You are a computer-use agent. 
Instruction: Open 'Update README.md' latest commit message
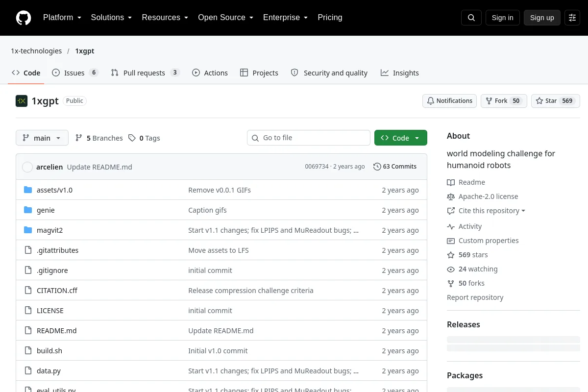point(99,167)
